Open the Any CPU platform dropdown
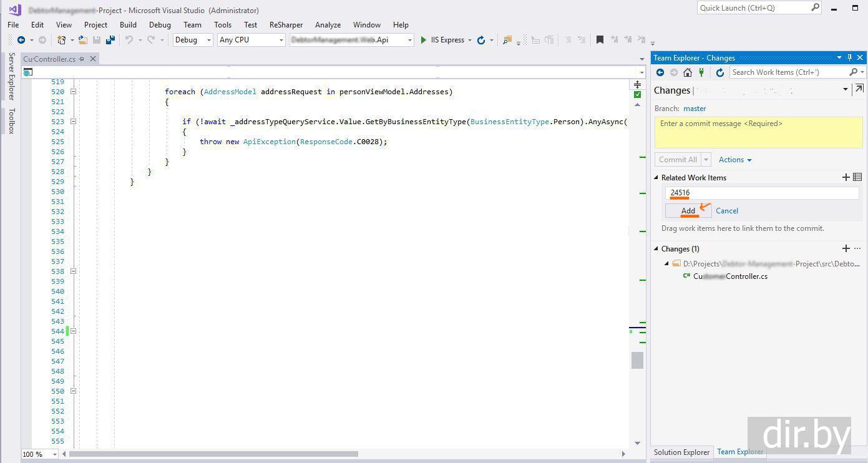Viewport: 868px width, 463px height. (251, 40)
